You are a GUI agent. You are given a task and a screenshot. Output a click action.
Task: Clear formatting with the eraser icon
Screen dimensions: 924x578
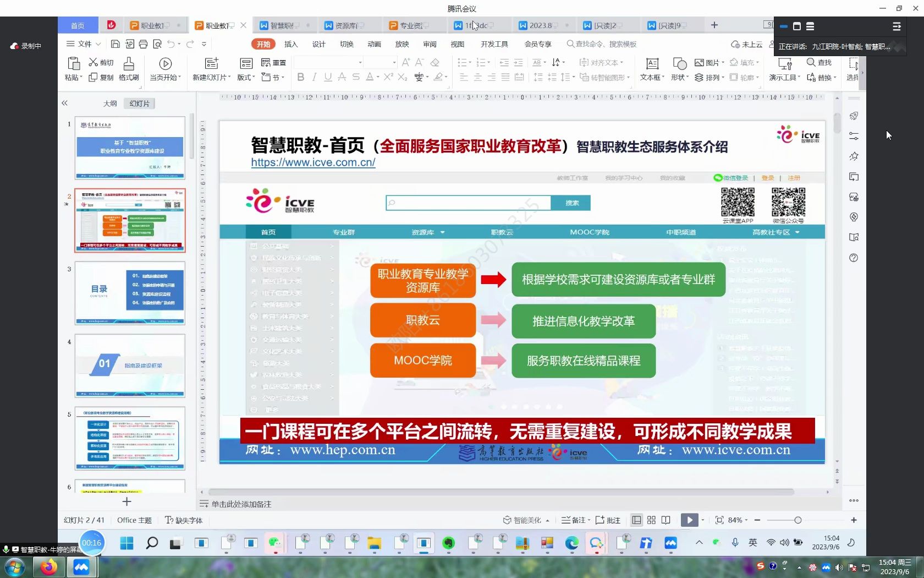(x=435, y=62)
